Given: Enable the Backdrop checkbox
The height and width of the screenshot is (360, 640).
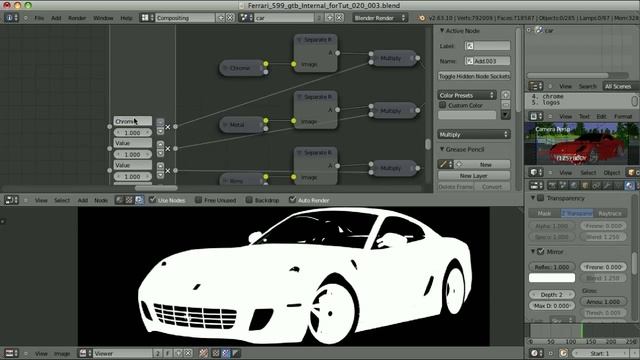Looking at the screenshot, I should coord(249,200).
